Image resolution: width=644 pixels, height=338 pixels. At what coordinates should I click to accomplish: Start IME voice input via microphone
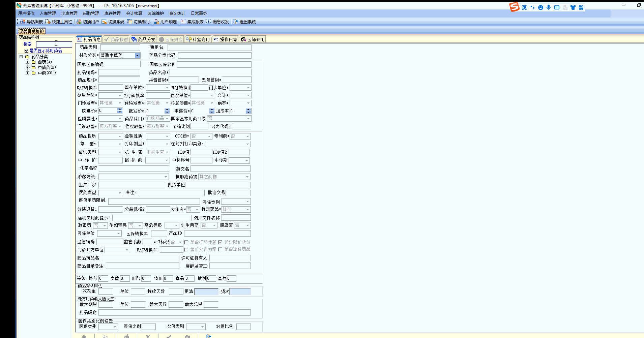pyautogui.click(x=549, y=7)
